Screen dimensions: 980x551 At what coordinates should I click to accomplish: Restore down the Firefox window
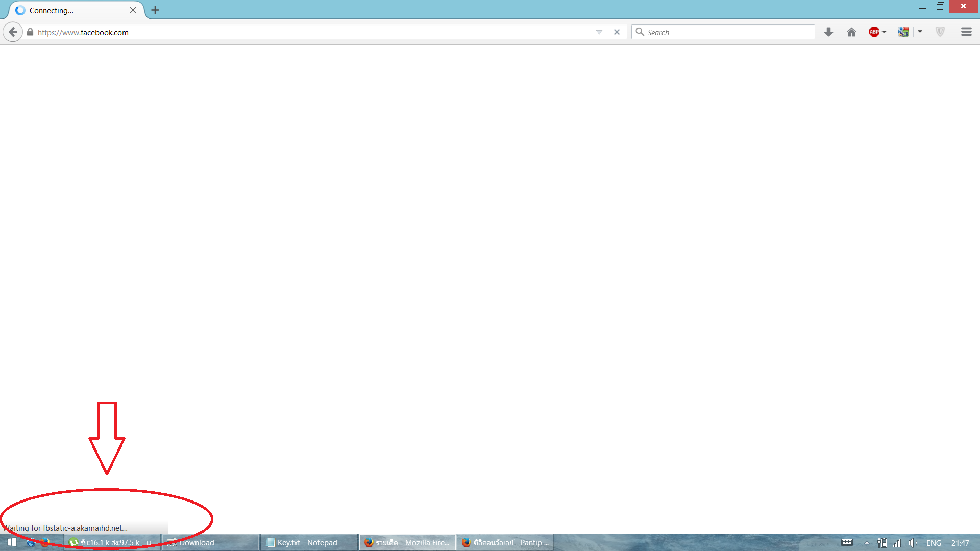point(940,6)
